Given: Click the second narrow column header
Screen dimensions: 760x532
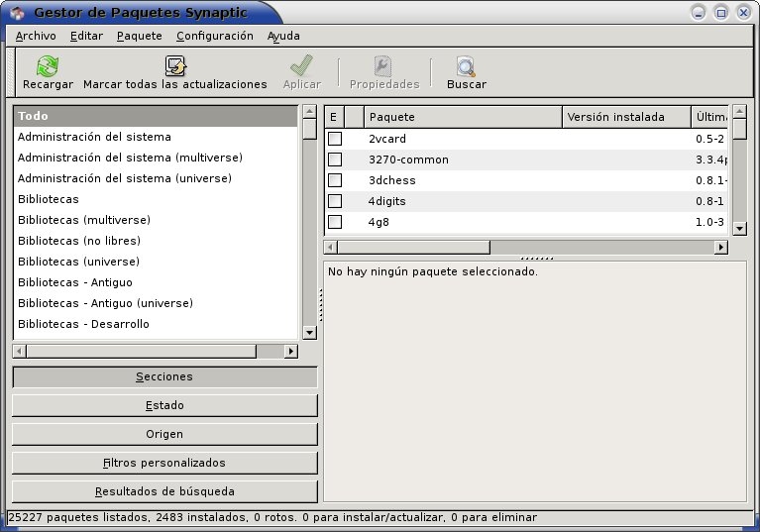Looking at the screenshot, I should click(355, 117).
